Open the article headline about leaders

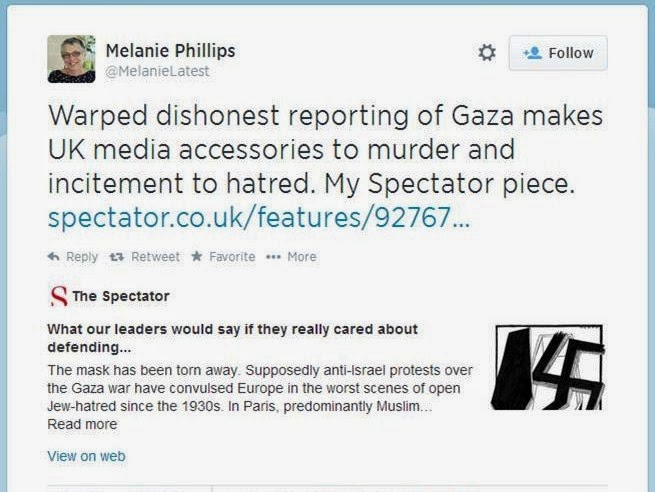click(x=232, y=338)
